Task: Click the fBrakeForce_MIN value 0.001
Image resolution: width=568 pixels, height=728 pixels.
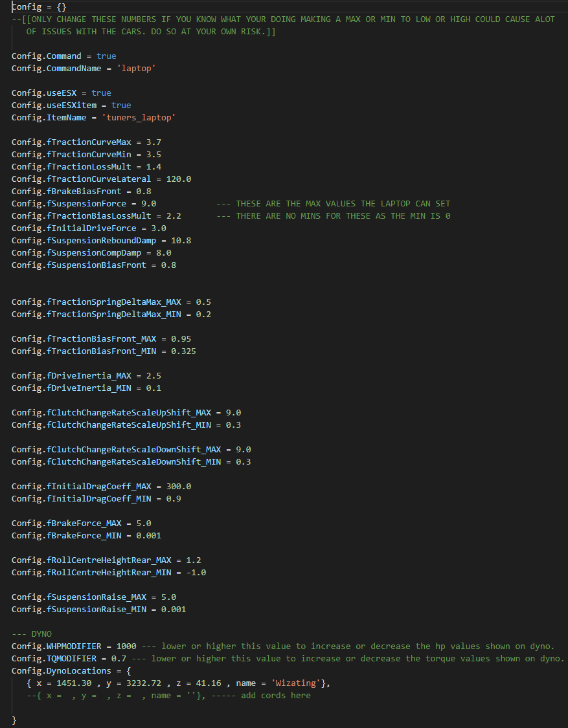Action: click(x=149, y=536)
